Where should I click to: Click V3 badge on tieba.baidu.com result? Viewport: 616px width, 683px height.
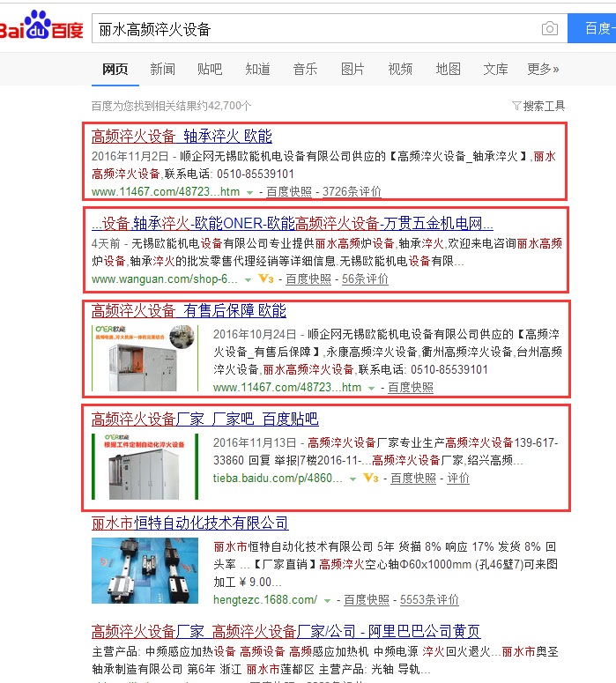(370, 479)
